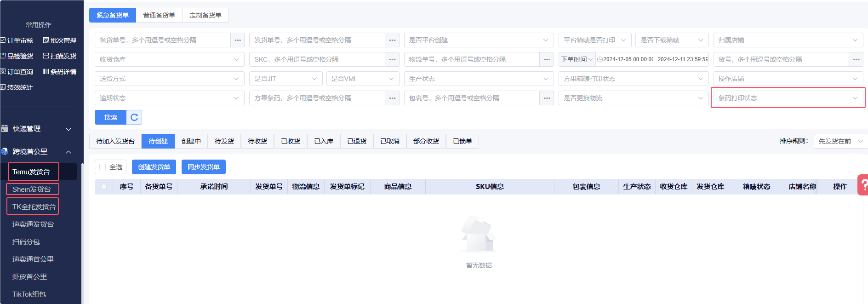
Task: Toggle the table header select-all checkbox
Action: click(x=104, y=187)
